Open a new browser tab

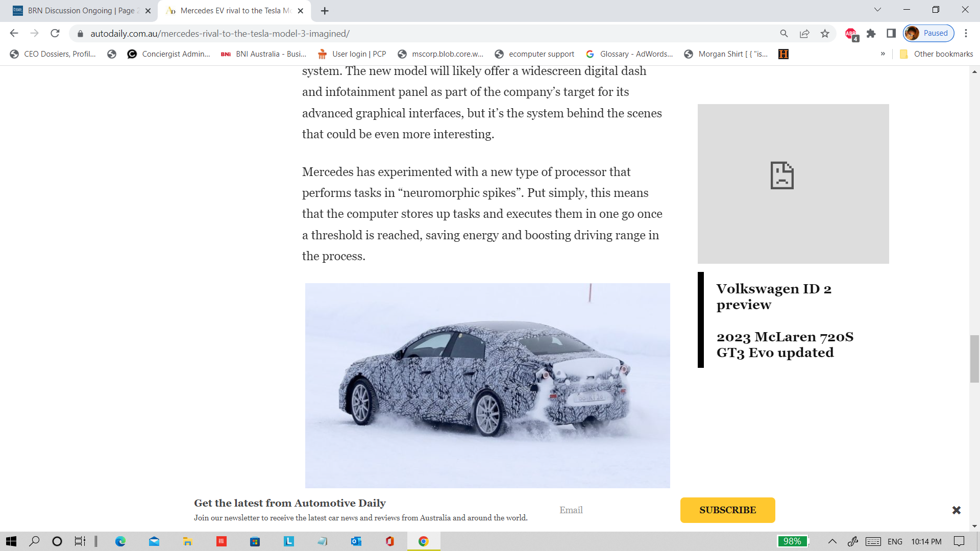[x=325, y=11]
